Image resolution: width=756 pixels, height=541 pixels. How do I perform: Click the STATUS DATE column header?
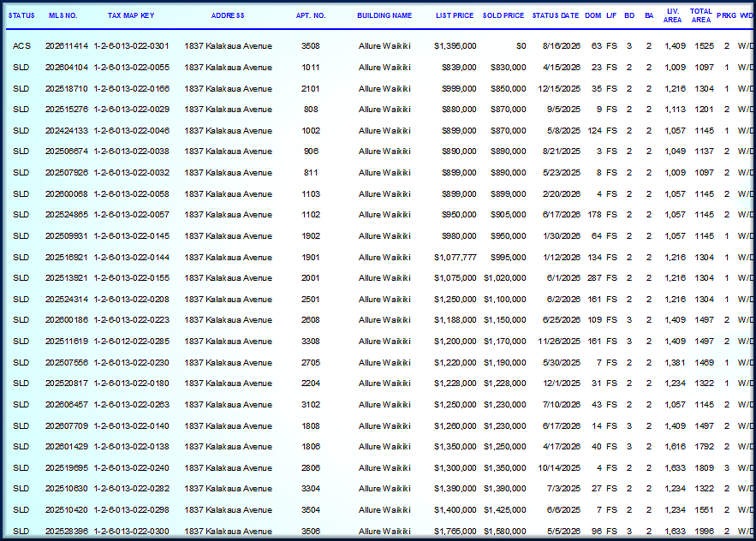[x=555, y=15]
